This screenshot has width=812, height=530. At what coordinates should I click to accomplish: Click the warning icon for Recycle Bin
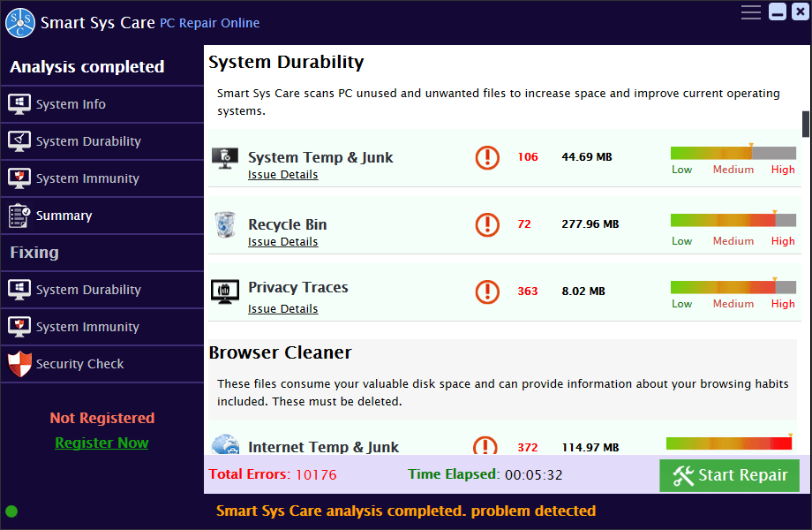click(x=487, y=224)
